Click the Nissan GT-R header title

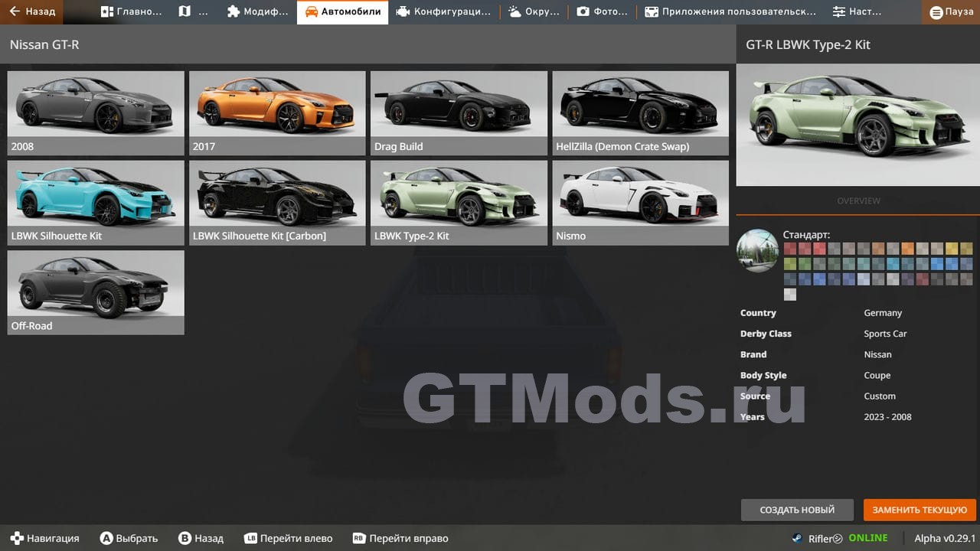(x=44, y=44)
